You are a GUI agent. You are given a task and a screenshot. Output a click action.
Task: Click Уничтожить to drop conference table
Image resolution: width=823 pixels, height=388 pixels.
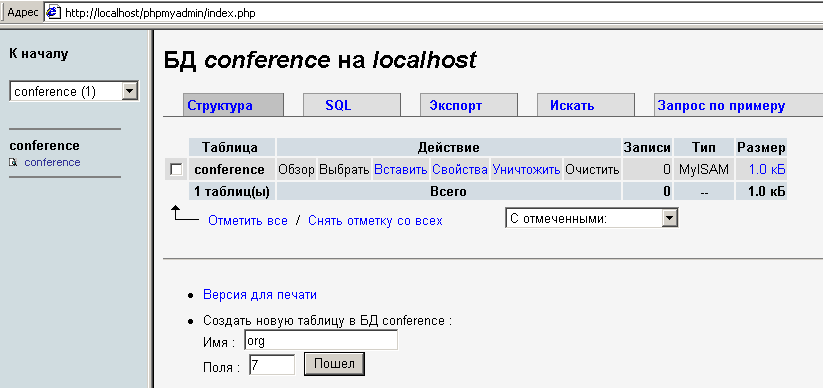[526, 170]
